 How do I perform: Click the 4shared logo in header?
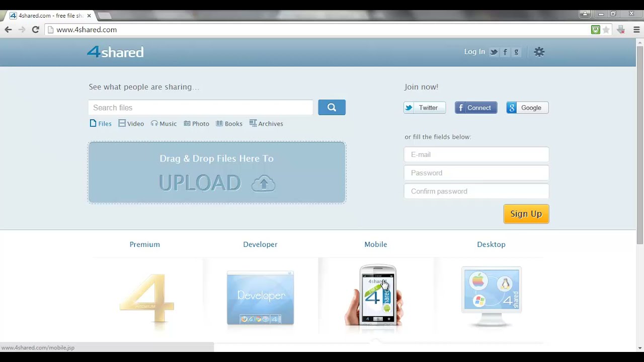[115, 52]
